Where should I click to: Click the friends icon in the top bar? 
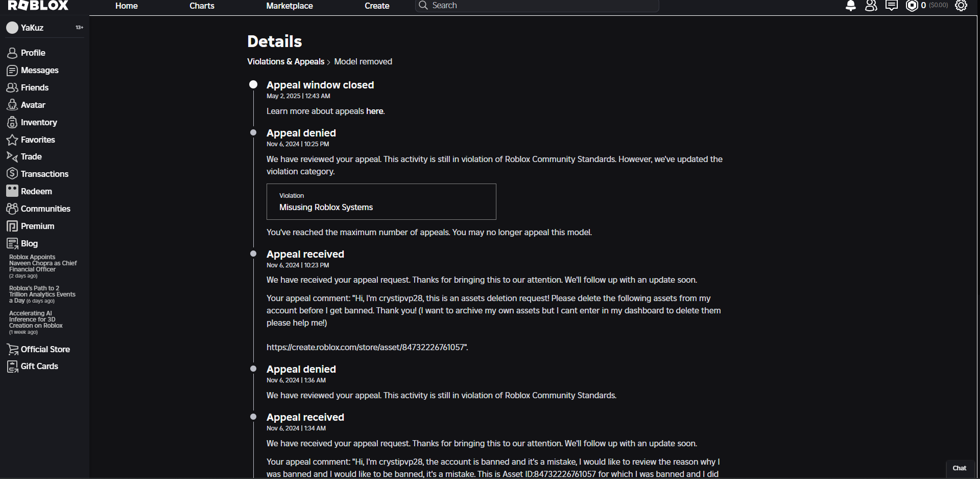[871, 6]
